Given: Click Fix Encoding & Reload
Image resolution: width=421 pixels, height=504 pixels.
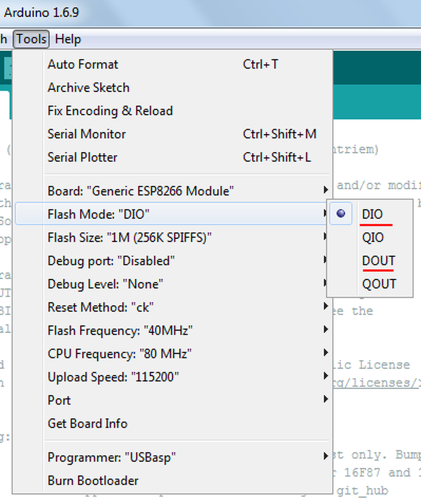Looking at the screenshot, I should point(172,111).
